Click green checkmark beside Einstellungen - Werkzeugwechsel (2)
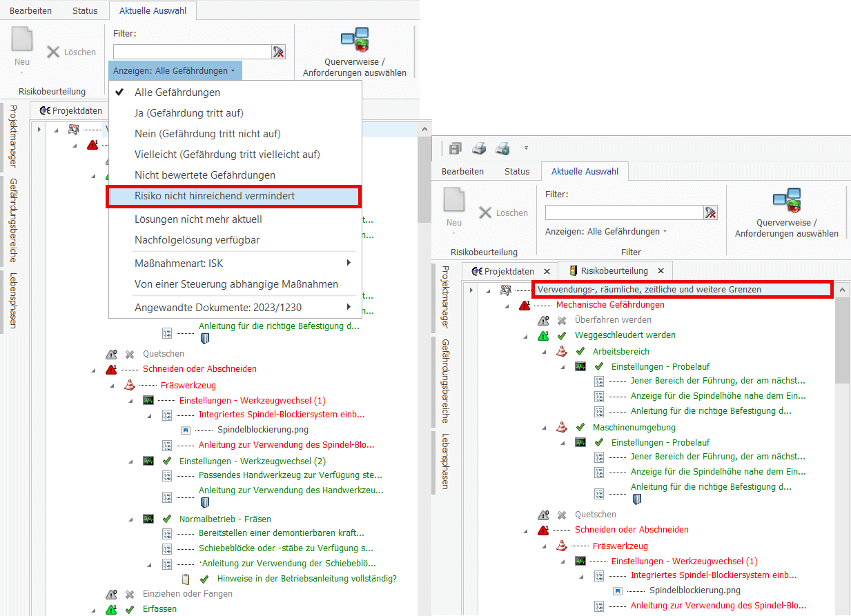Screen dimensions: 851x616 (x=166, y=461)
